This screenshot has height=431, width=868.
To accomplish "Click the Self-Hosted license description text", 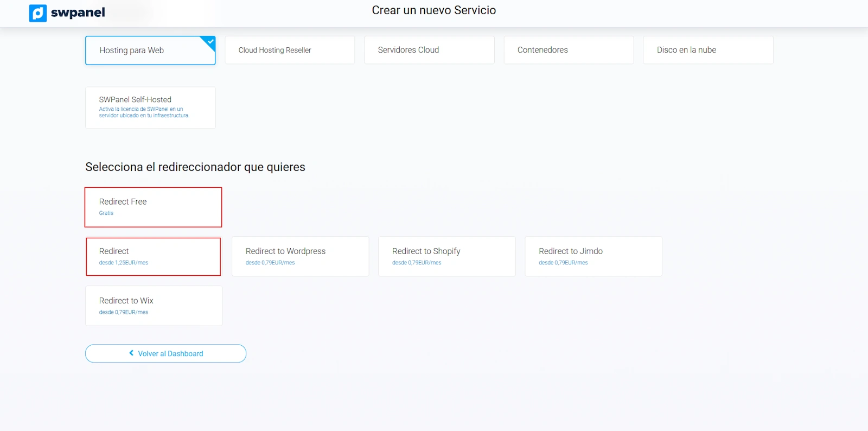I will coord(144,112).
